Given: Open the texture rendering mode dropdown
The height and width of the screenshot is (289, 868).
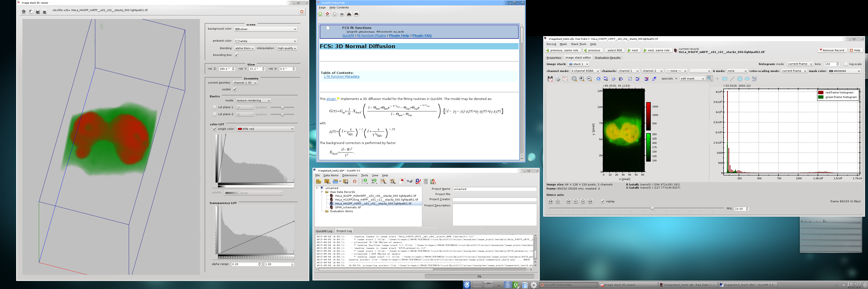Looking at the screenshot, I should (x=253, y=100).
